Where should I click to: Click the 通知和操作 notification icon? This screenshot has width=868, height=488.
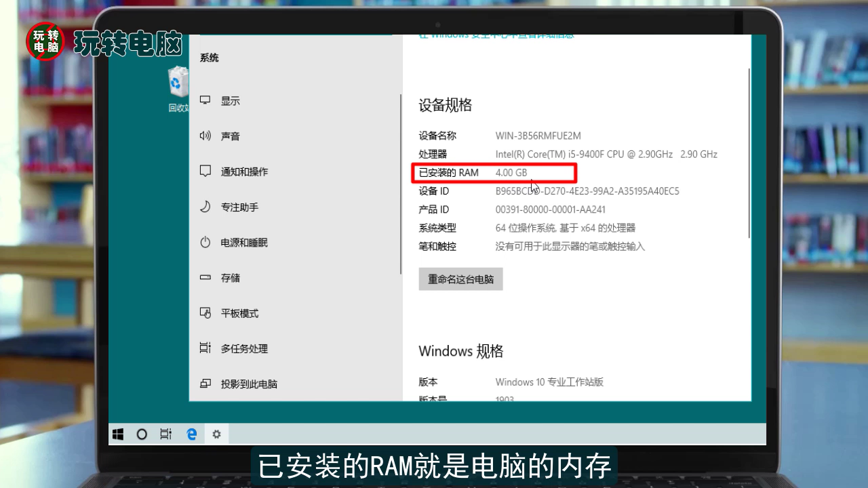205,171
